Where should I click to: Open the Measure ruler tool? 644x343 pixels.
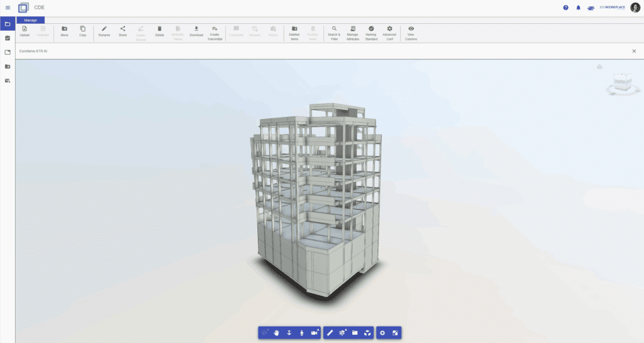click(330, 332)
